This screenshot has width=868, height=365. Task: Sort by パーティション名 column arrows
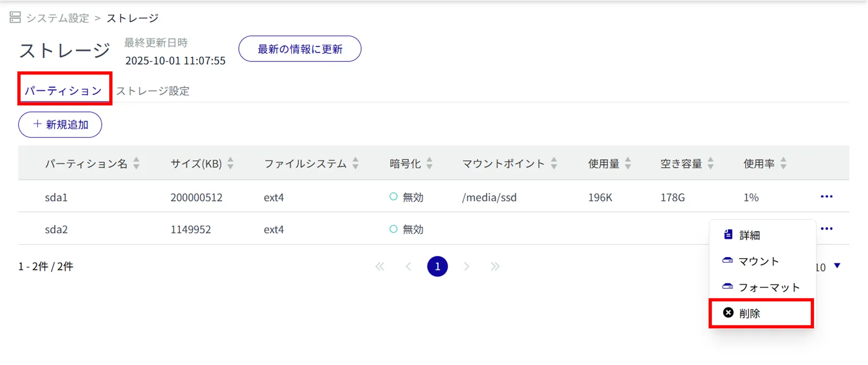[x=136, y=163]
